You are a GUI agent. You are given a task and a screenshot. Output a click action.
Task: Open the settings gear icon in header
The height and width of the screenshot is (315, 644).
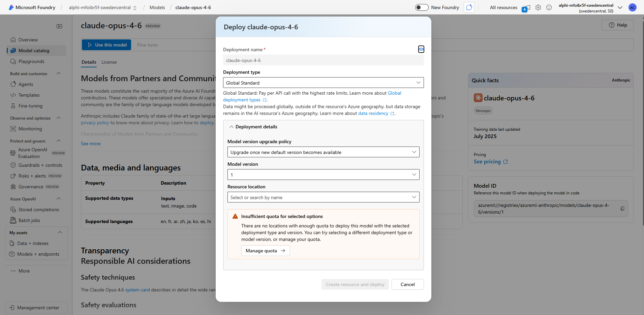[x=538, y=7]
